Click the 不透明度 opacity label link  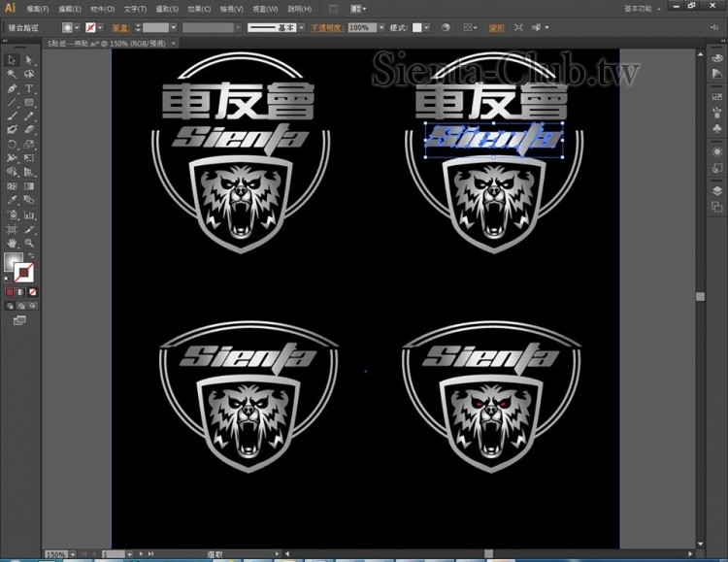click(326, 28)
